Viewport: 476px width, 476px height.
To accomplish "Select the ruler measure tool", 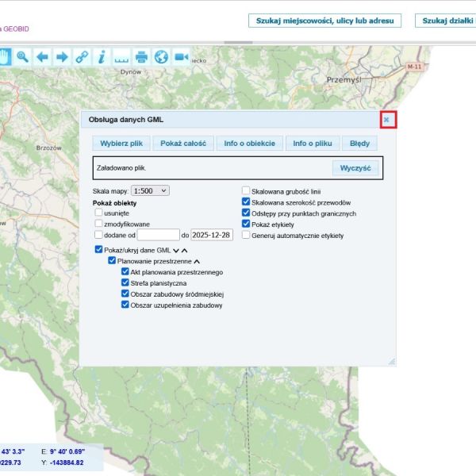I will pos(121,56).
